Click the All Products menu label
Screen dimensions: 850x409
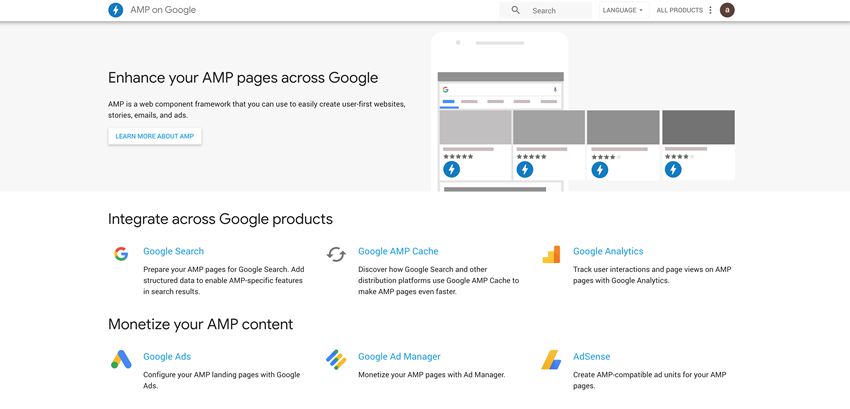point(679,10)
